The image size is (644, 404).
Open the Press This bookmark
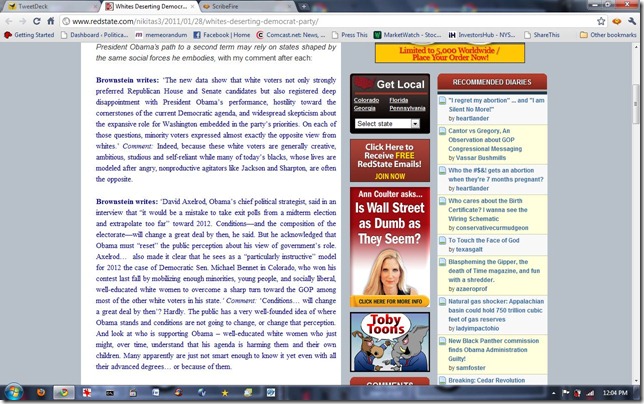coord(350,35)
